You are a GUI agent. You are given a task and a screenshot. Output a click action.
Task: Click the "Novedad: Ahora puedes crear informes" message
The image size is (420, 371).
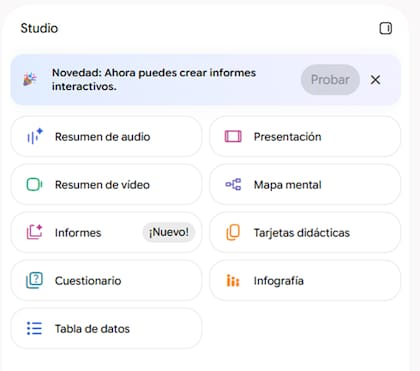point(154,79)
